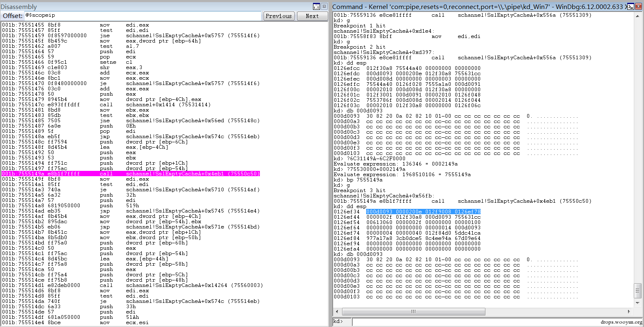This screenshot has width=644, height=327.
Task: Click 'Breakpoint 1 hit' output line
Action: coord(360,26)
